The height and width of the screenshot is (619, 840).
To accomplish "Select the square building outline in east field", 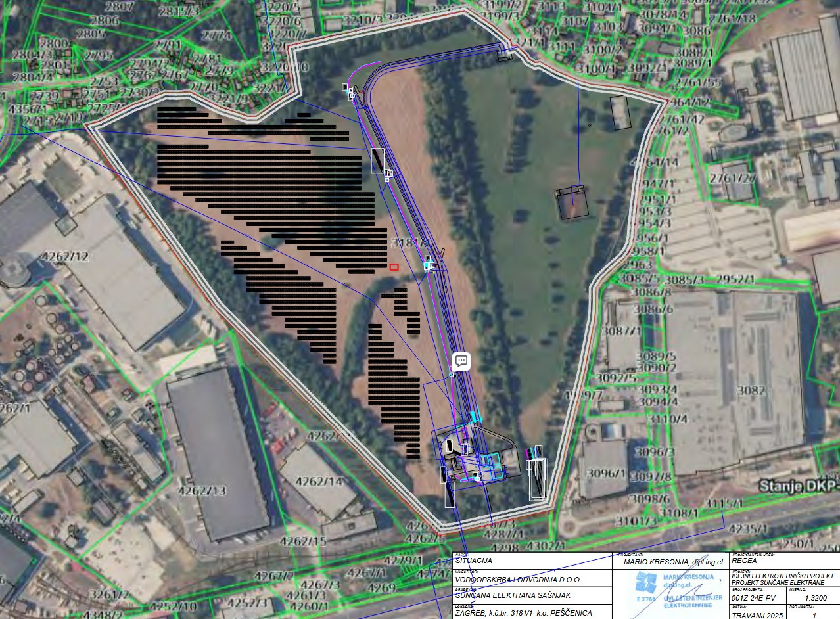I will click(x=572, y=203).
